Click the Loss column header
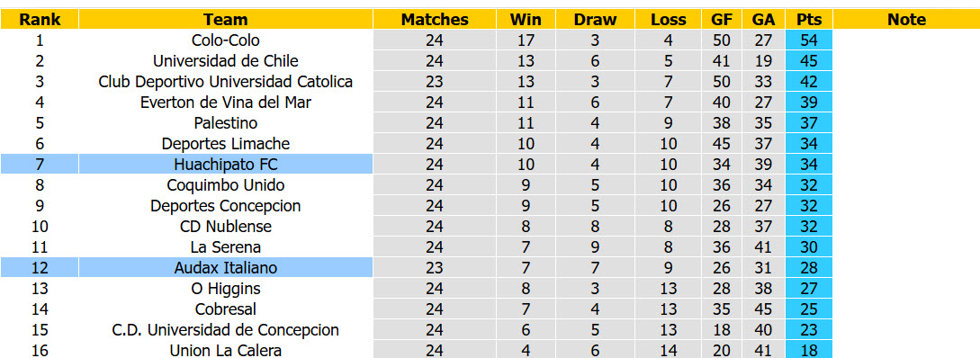The height and width of the screenshot is (358, 980). point(668,20)
